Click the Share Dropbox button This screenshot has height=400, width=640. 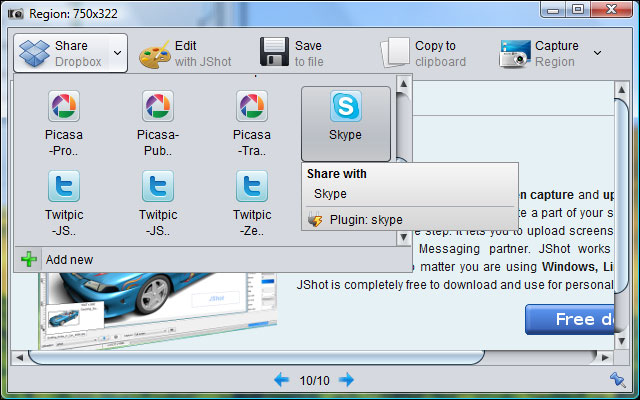coord(60,53)
